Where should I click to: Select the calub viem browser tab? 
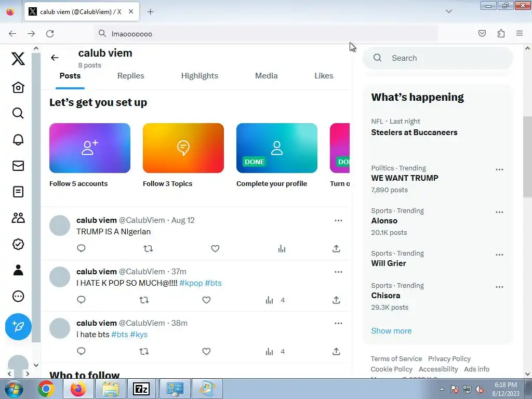pos(82,12)
